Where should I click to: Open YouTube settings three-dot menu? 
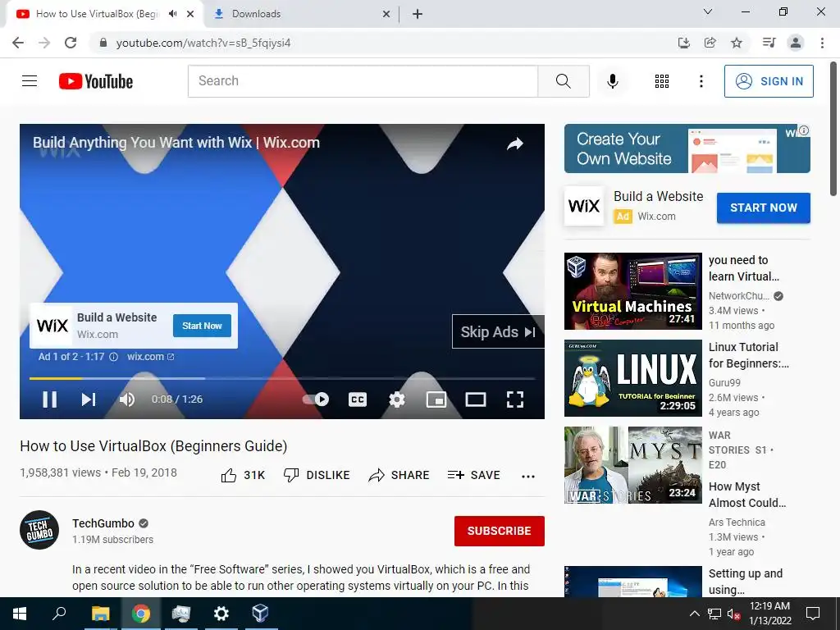coord(701,81)
